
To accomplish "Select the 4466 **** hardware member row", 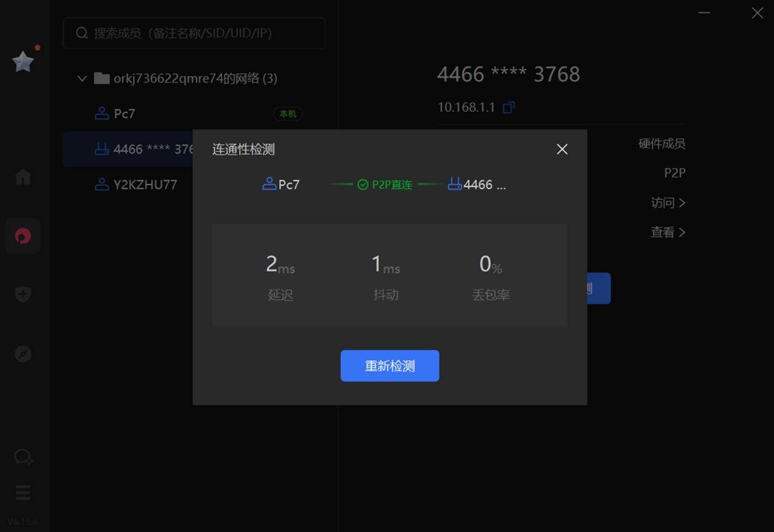I will [128, 149].
